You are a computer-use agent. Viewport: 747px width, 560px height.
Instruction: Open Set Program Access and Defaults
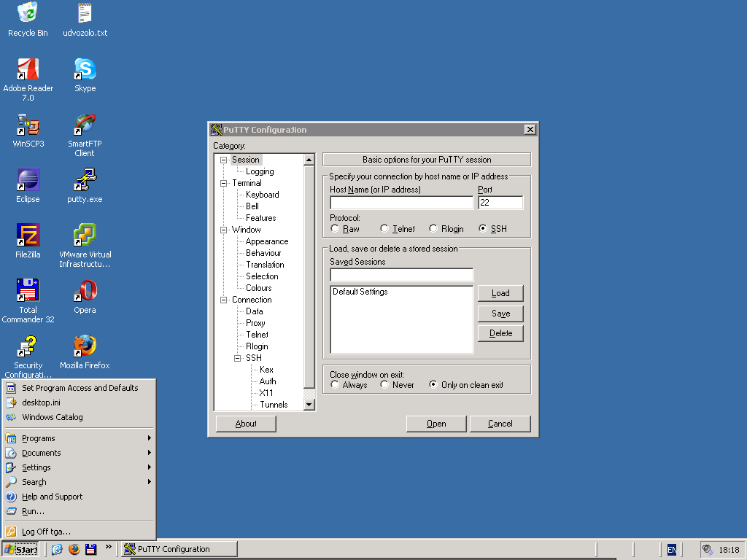(x=79, y=388)
